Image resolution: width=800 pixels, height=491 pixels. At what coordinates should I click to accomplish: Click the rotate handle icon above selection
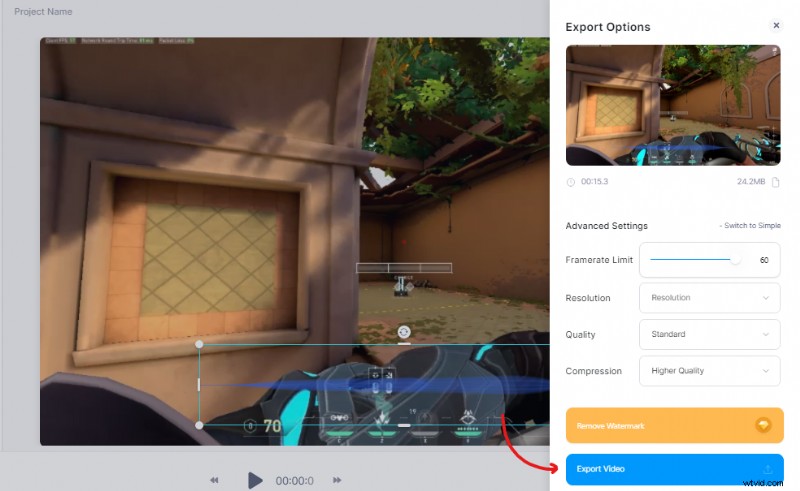coord(404,332)
